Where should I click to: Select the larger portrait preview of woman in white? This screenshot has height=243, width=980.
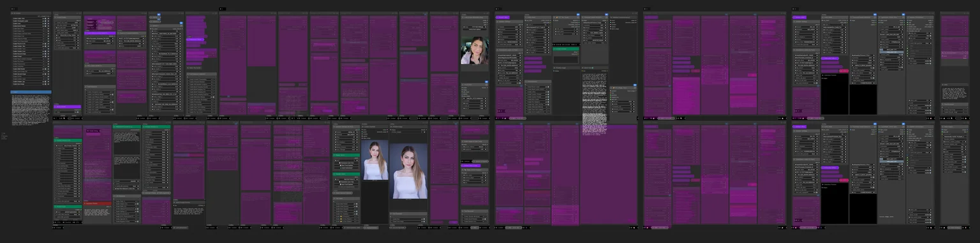[409, 171]
